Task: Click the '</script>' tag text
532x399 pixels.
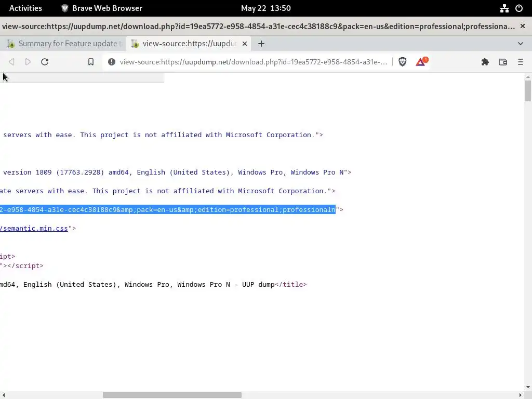Action: 25,266
